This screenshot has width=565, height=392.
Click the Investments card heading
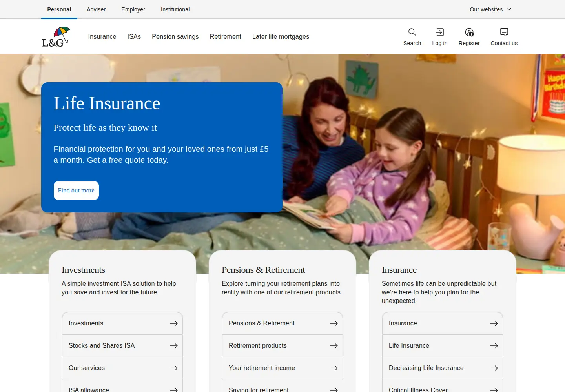tap(83, 270)
